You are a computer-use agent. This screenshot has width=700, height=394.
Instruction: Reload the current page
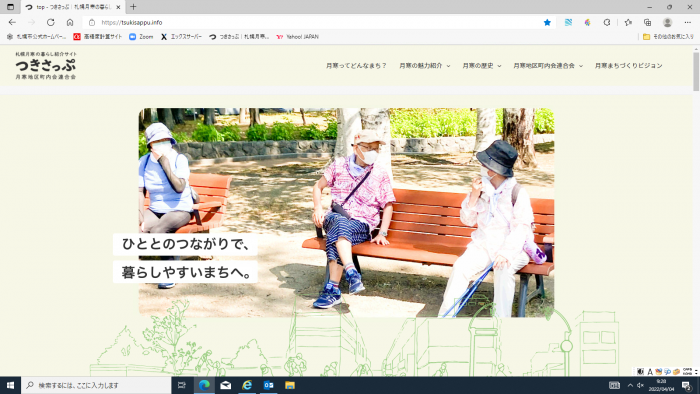(50, 22)
